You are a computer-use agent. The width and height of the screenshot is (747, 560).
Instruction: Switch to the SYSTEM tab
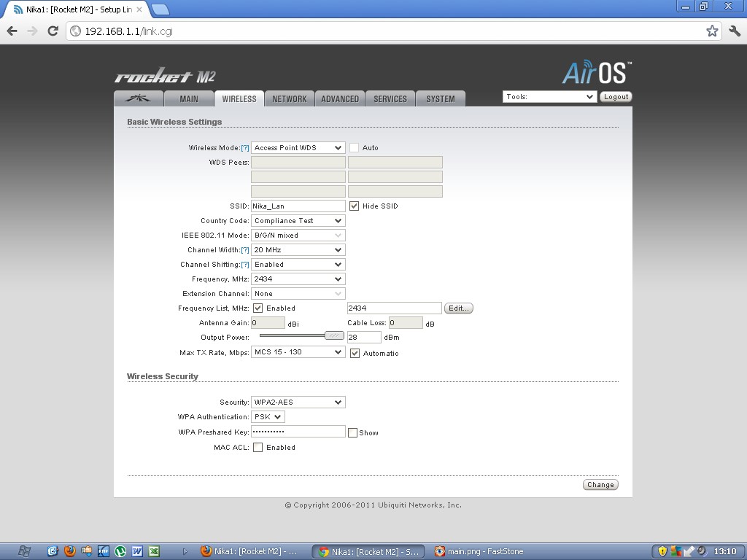440,98
